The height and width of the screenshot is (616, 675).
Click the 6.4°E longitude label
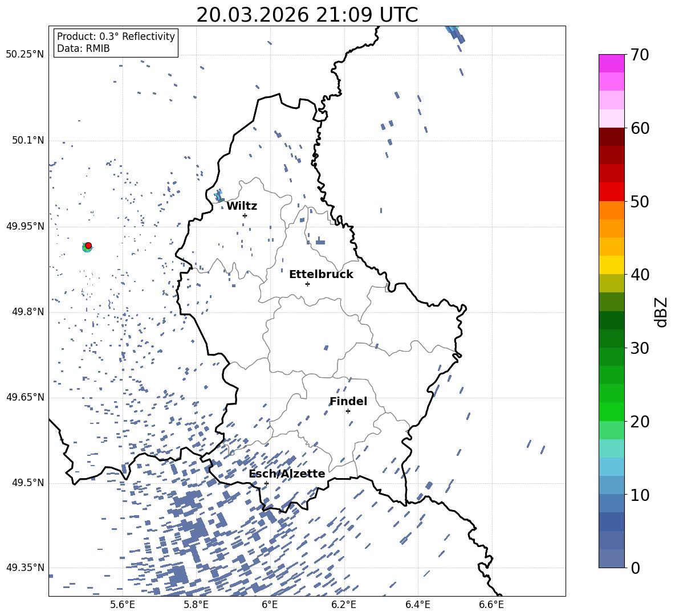[417, 605]
